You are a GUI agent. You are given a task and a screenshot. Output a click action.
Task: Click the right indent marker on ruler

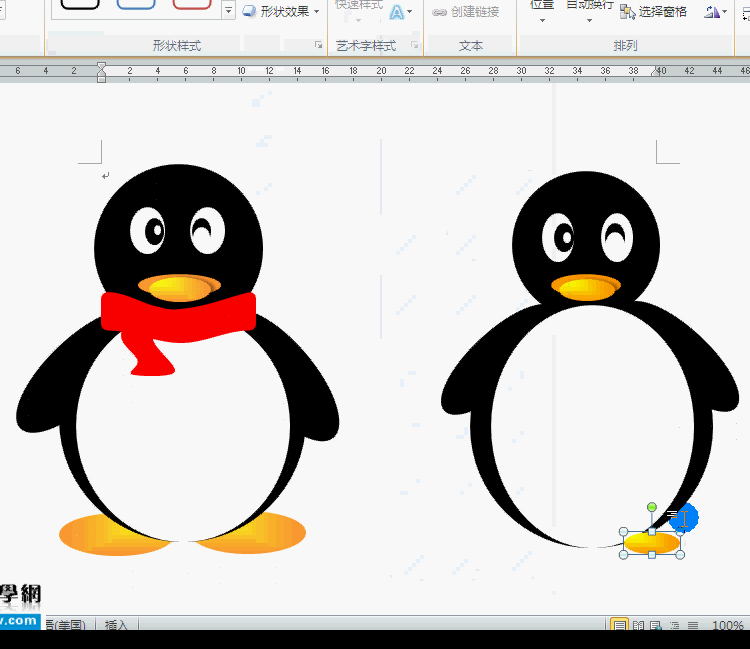[x=655, y=72]
